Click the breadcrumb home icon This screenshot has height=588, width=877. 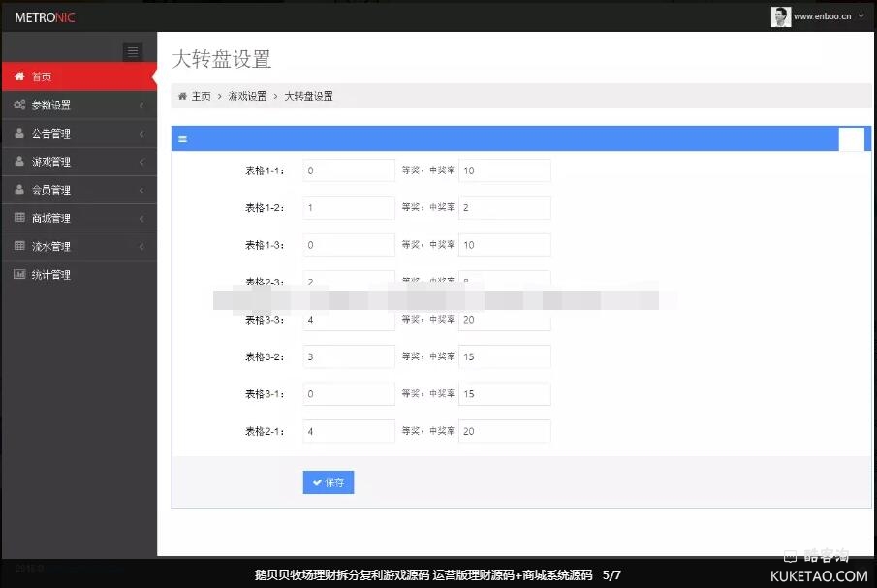[182, 96]
